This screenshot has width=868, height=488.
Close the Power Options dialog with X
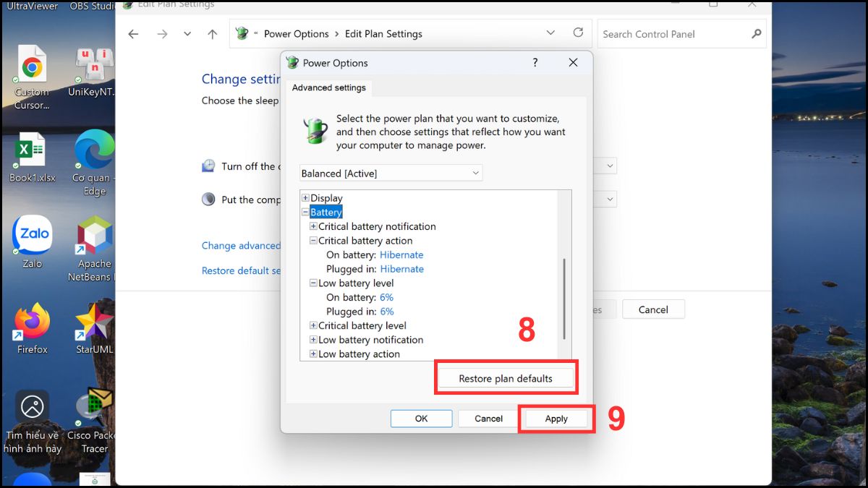573,63
